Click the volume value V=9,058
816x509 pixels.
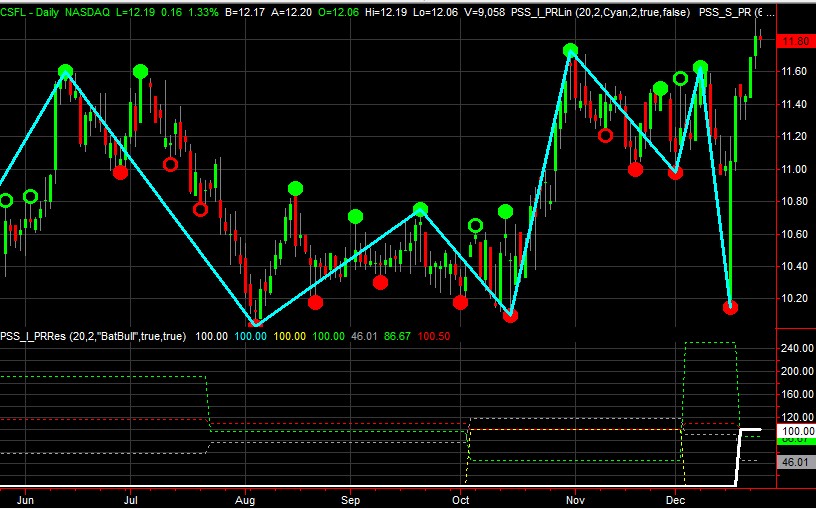484,12
